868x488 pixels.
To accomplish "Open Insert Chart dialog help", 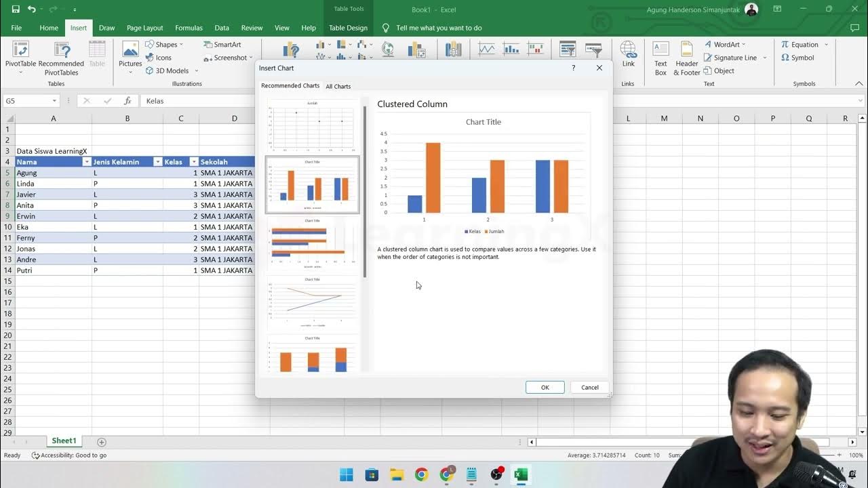I will click(573, 68).
